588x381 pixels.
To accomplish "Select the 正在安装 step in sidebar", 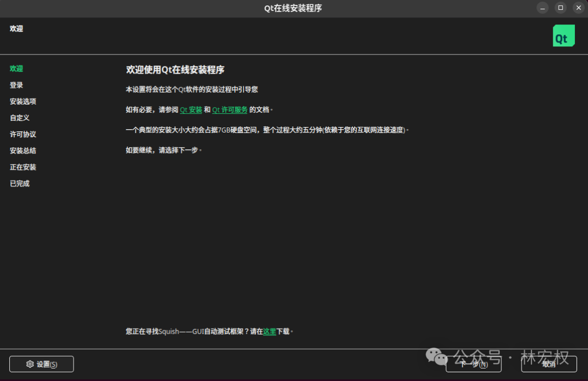I will click(23, 167).
